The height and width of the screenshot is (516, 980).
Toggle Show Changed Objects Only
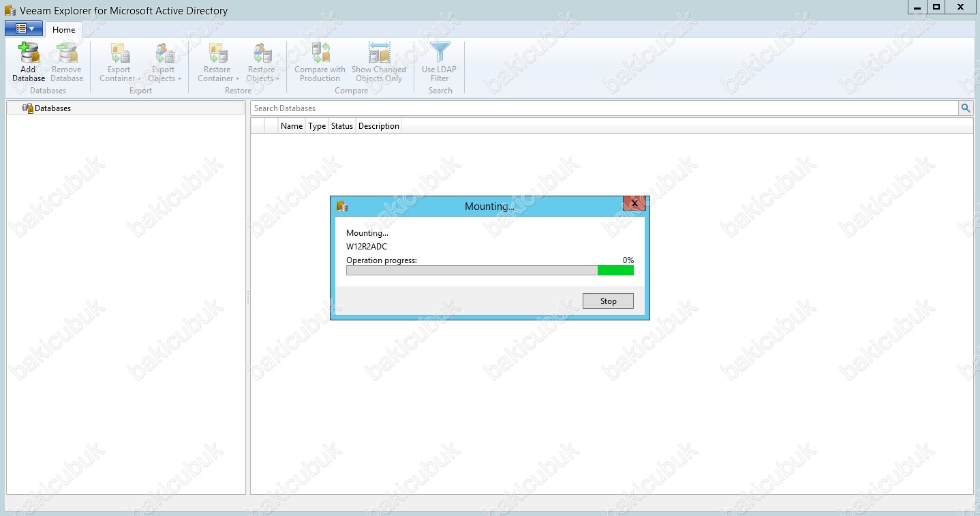(x=379, y=63)
